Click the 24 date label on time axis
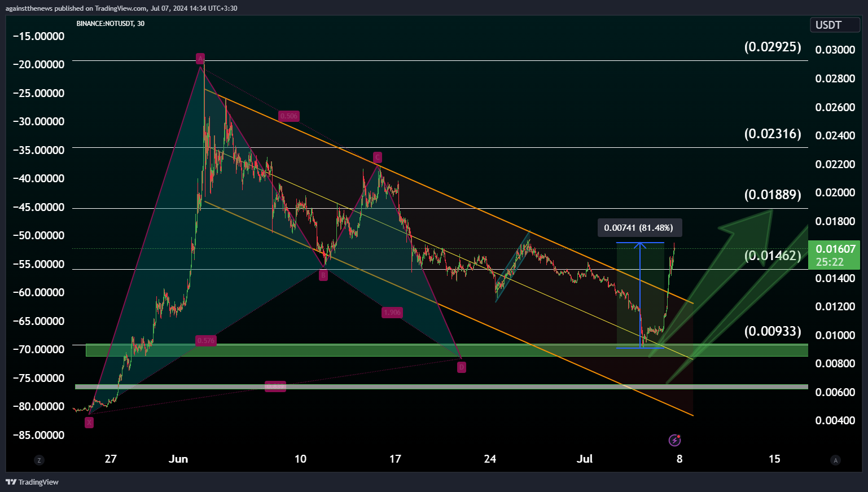This screenshot has height=492, width=868. [490, 459]
